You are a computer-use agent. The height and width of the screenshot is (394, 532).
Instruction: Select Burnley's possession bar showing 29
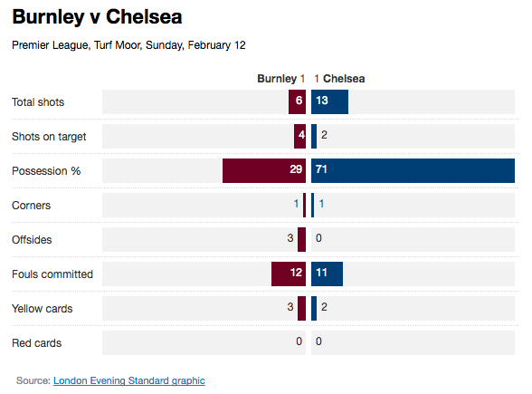[264, 170]
